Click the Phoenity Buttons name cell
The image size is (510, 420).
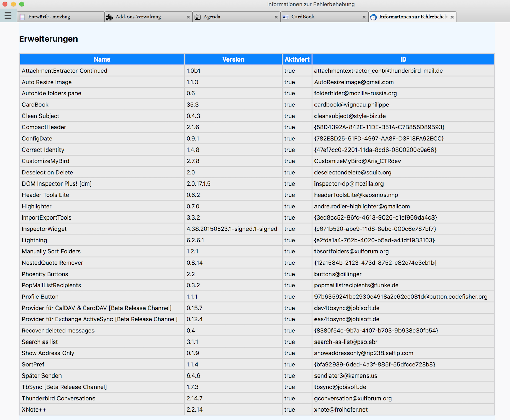pos(102,274)
